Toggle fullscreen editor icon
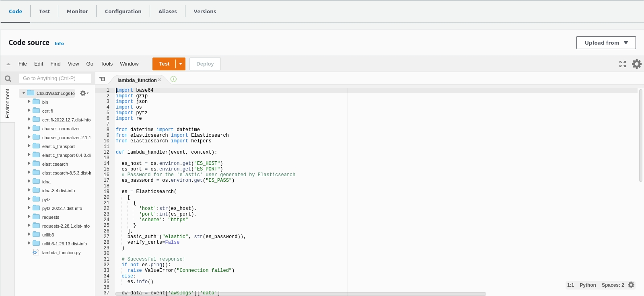644x296 pixels. point(623,64)
